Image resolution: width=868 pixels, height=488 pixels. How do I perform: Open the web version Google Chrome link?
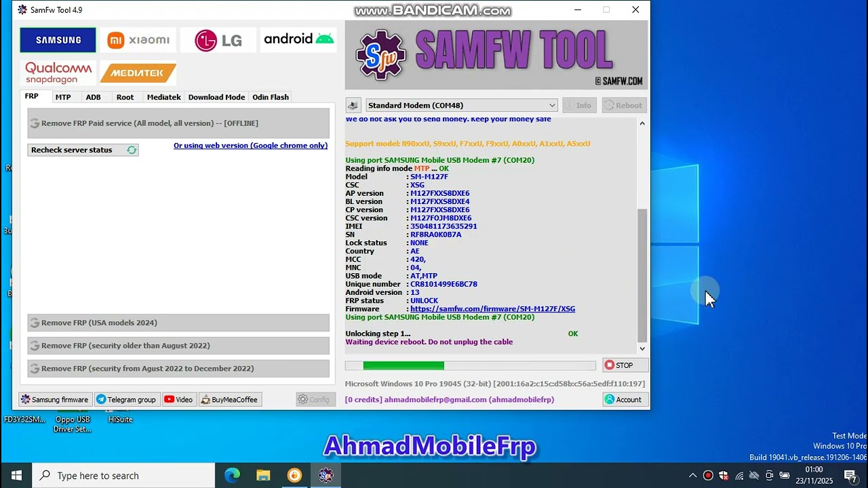(x=250, y=145)
